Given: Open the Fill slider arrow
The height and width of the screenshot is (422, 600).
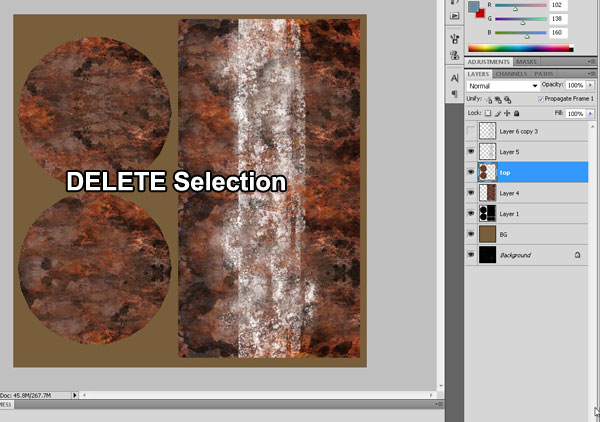Looking at the screenshot, I should click(x=589, y=114).
